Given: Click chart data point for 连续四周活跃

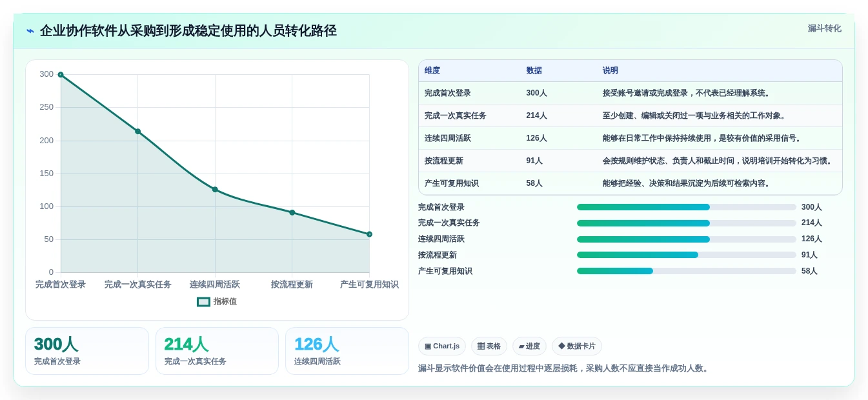Looking at the screenshot, I should [215, 190].
